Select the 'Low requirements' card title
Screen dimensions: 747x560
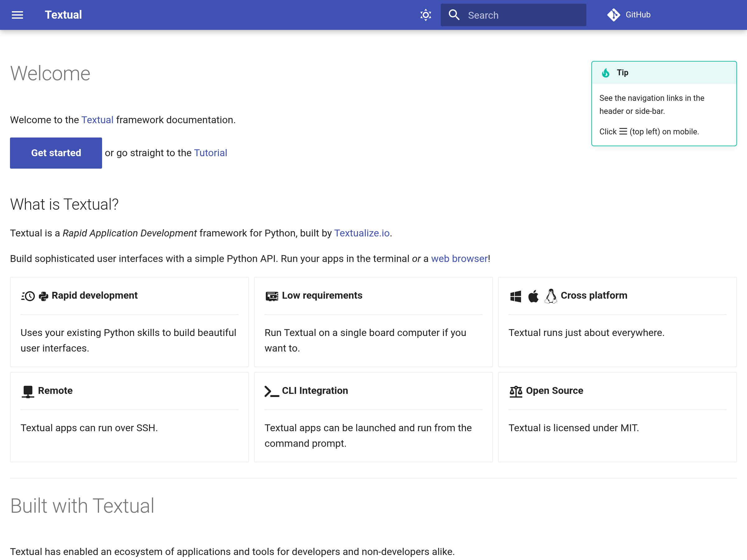point(322,295)
